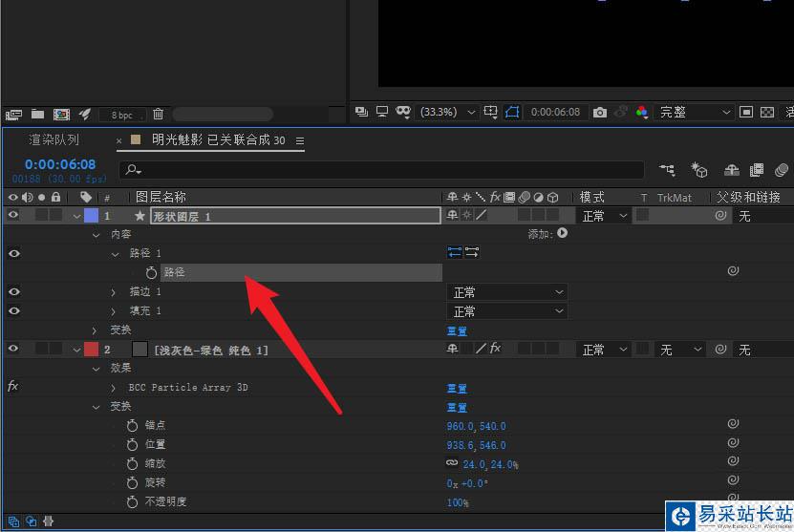
Task: Toggle fx switch on BCC Particle Array 3D
Action: [12, 386]
